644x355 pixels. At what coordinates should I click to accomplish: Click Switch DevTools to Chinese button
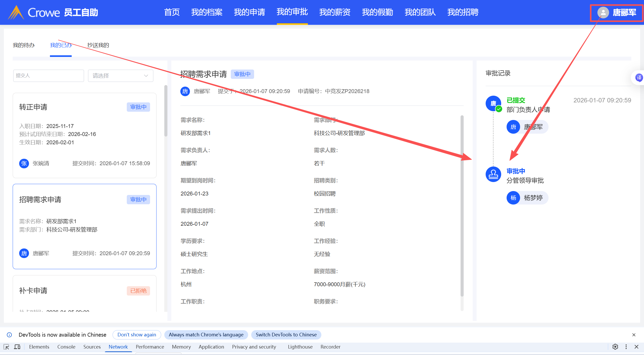pyautogui.click(x=286, y=335)
